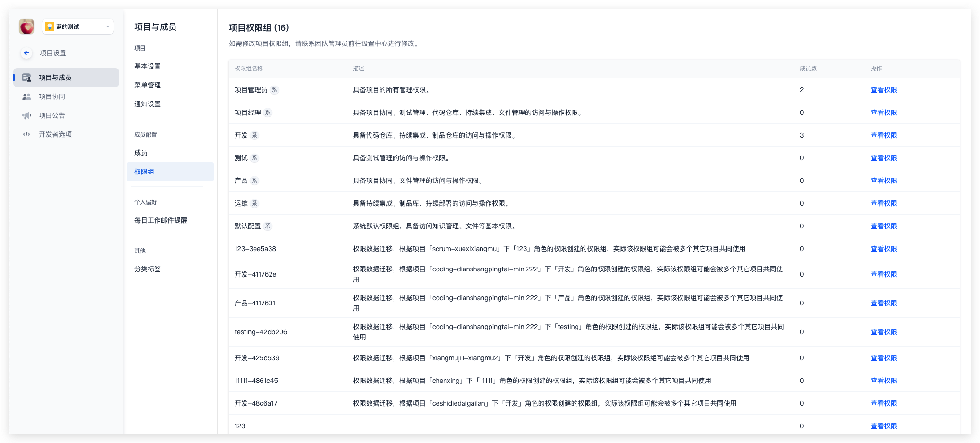Image resolution: width=980 pixels, height=443 pixels.
Task: Click the 项目设置 heading text
Action: tap(53, 53)
